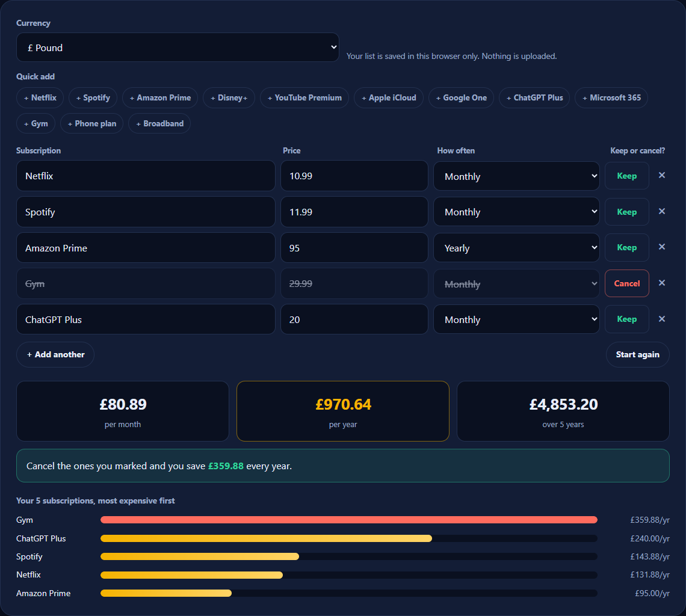
Task: Click the Netflix price field 10.99
Action: pos(354,176)
